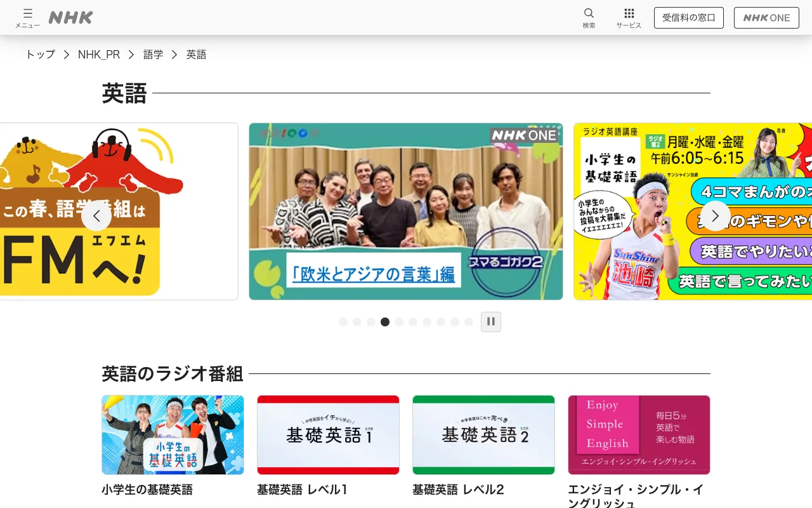Image resolution: width=812 pixels, height=508 pixels.
Task: Click the 英語 page heading
Action: click(x=124, y=93)
